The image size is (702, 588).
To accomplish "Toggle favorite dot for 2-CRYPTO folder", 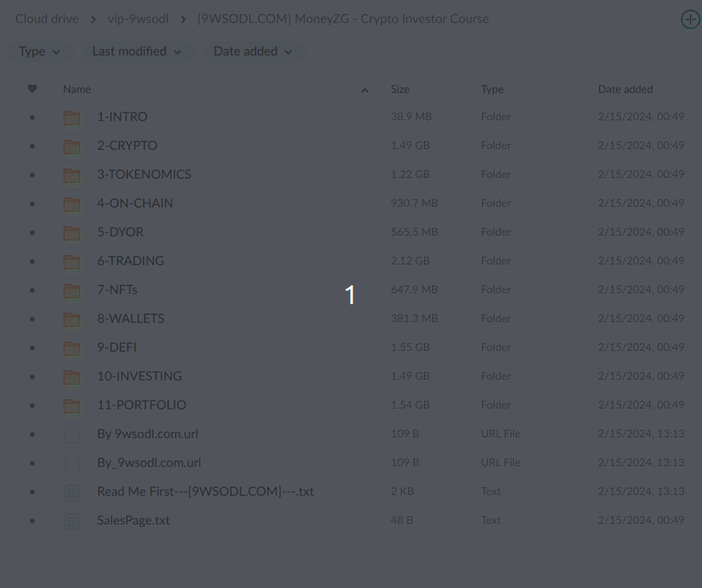I will click(x=32, y=146).
